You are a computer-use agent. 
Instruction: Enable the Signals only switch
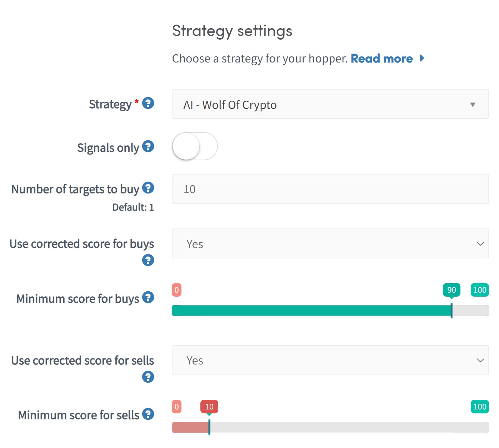click(x=195, y=146)
